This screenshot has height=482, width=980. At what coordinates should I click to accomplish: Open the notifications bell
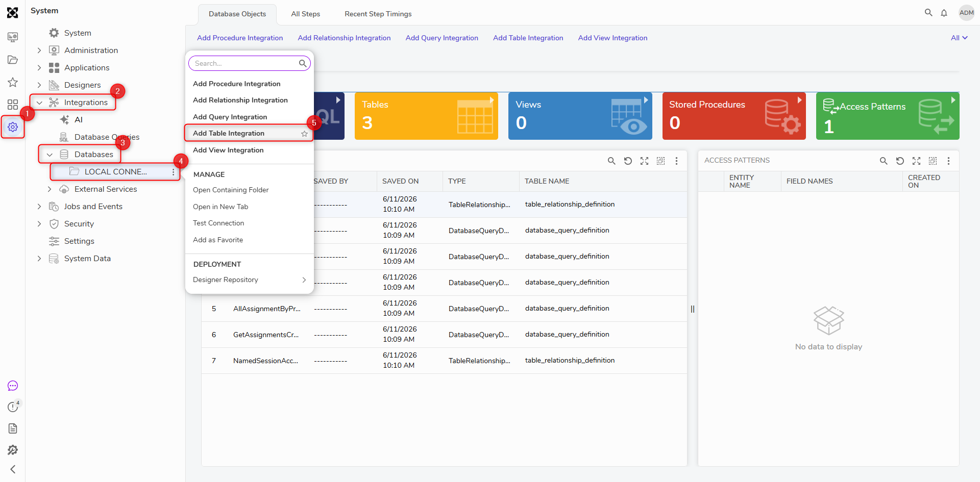click(x=944, y=13)
